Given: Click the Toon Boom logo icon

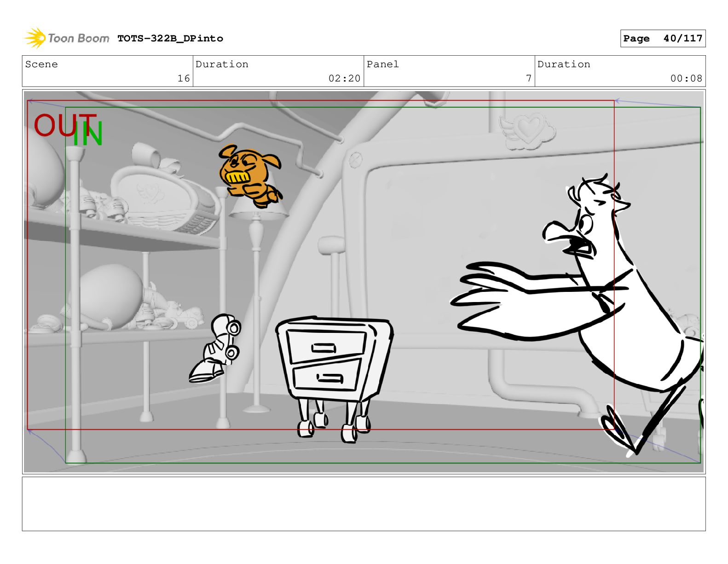Looking at the screenshot, I should (35, 38).
